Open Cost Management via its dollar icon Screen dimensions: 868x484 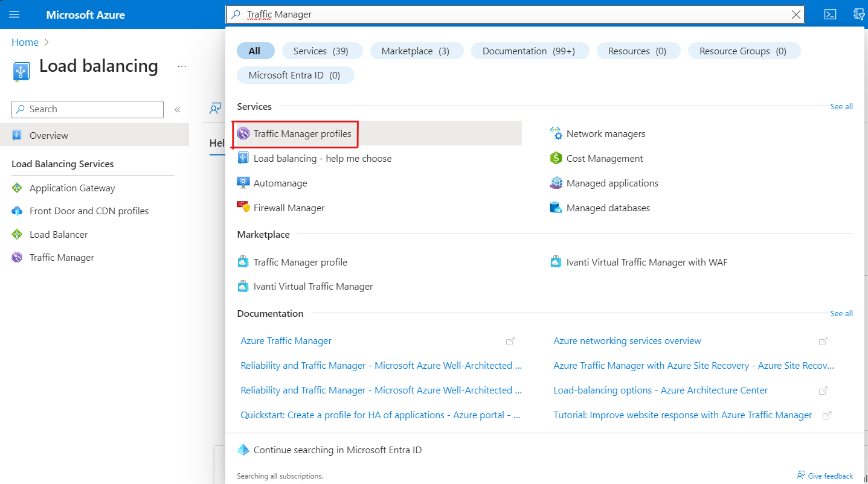point(556,158)
